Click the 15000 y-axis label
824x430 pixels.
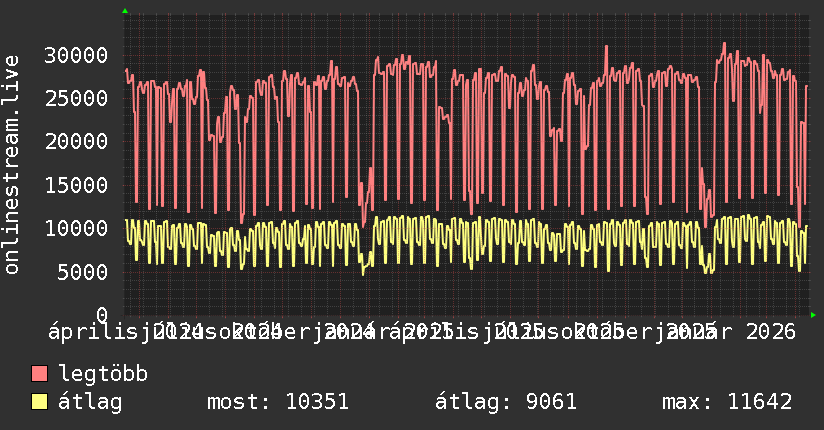[76, 185]
